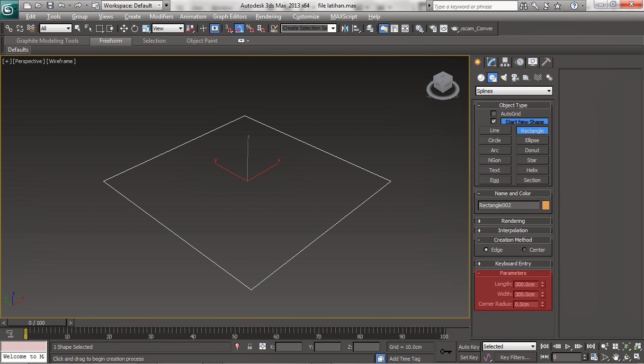The image size is (644, 364).
Task: Select the Center creation method
Action: [524, 250]
